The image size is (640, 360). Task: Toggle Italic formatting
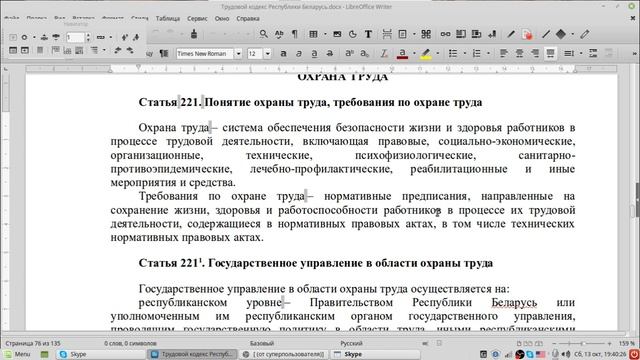click(299, 53)
